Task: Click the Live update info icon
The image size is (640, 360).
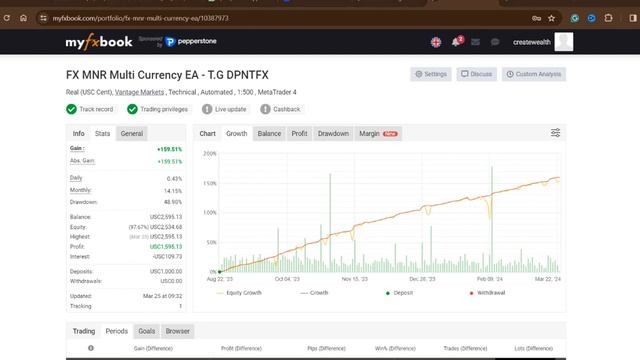Action: pyautogui.click(x=207, y=109)
